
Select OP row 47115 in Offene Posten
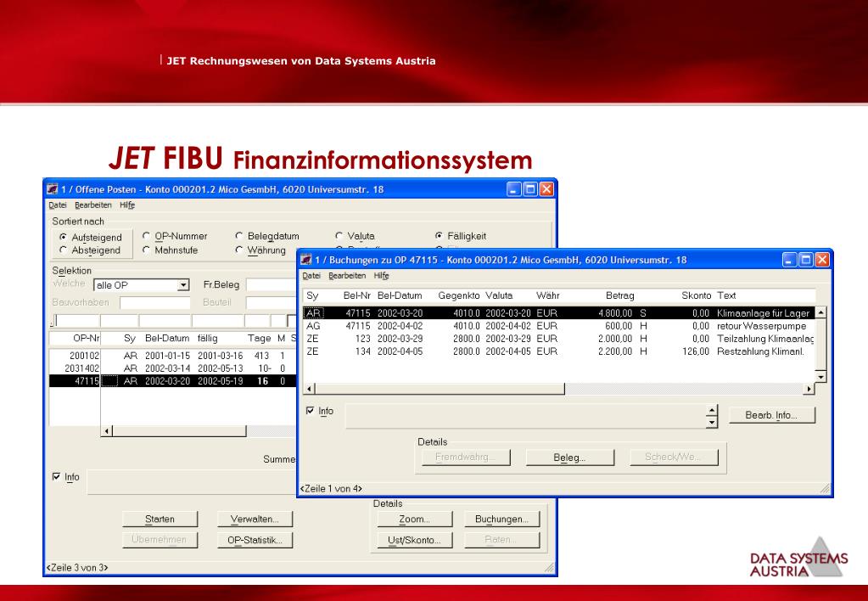(173, 381)
